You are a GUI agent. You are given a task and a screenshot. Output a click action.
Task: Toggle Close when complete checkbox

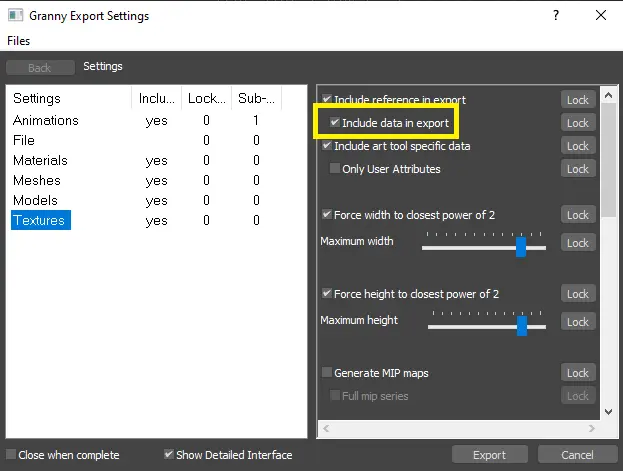[x=11, y=455]
